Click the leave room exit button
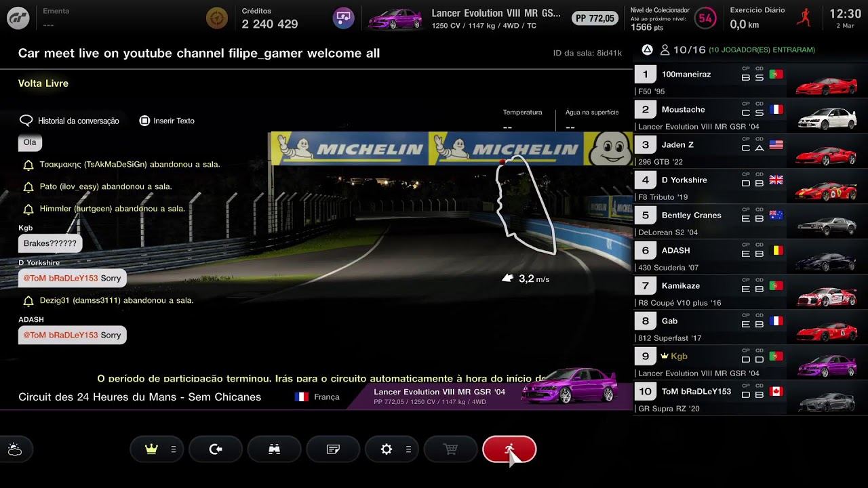Screen dimensions: 868x488 click(216, 449)
